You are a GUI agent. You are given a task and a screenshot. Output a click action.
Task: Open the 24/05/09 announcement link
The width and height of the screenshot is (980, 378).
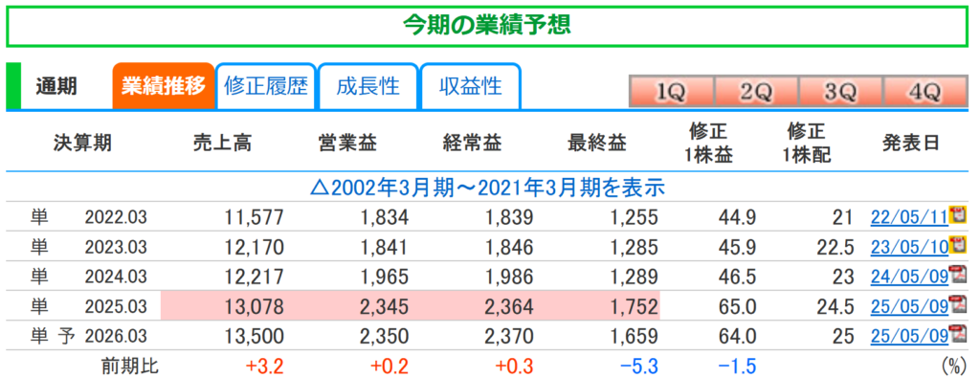click(x=909, y=278)
